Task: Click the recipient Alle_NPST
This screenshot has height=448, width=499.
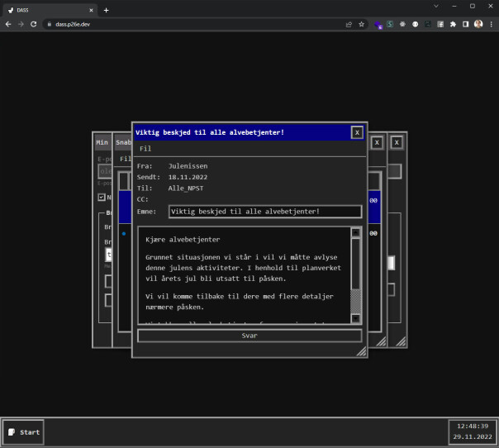Action: tap(186, 188)
